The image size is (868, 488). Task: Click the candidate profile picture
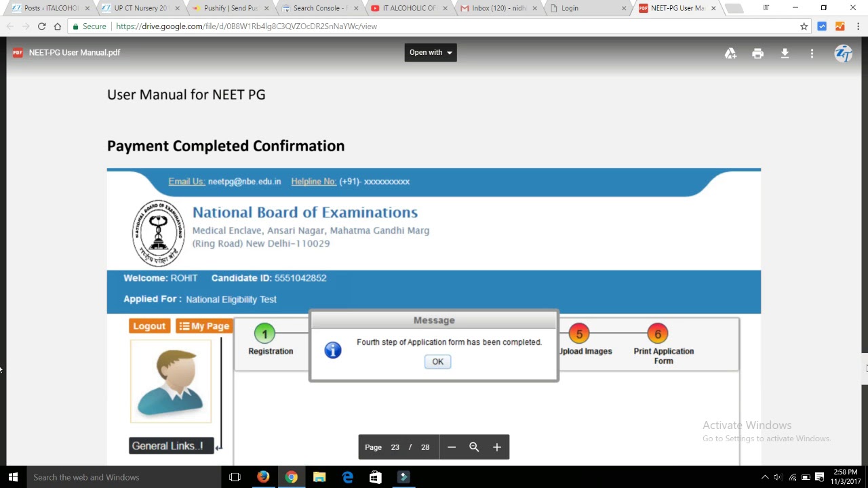(171, 382)
